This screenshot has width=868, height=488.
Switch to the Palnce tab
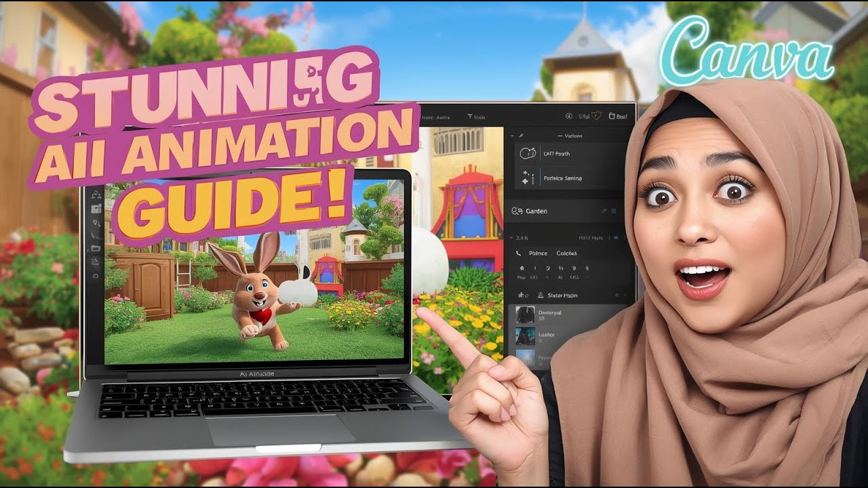pyautogui.click(x=538, y=253)
